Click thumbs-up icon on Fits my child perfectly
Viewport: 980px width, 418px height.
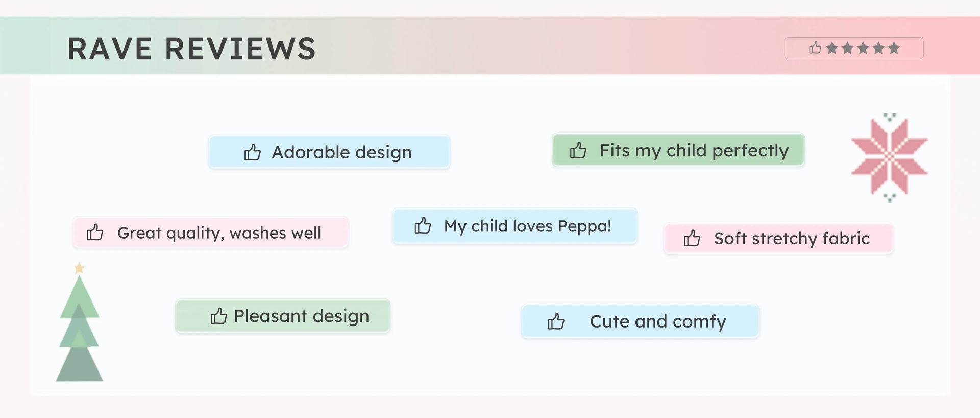point(578,150)
